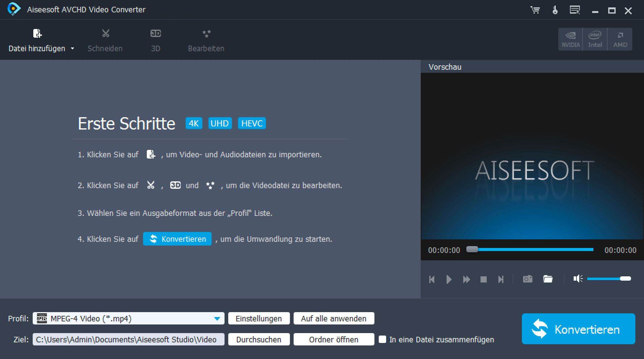Click the elapsed time 00:00:00 on the left

444,250
